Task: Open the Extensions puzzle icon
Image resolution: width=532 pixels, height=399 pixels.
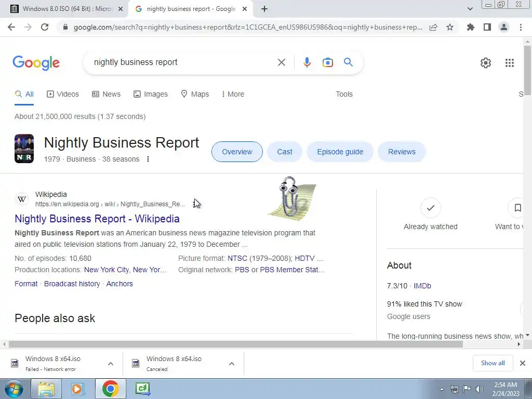Action: 471,27
